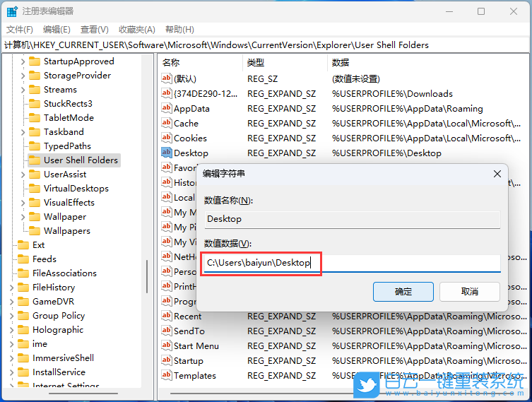Viewport: 532px width, 402px height.
Task: Select the UserAssist folder icon
Action: point(35,175)
